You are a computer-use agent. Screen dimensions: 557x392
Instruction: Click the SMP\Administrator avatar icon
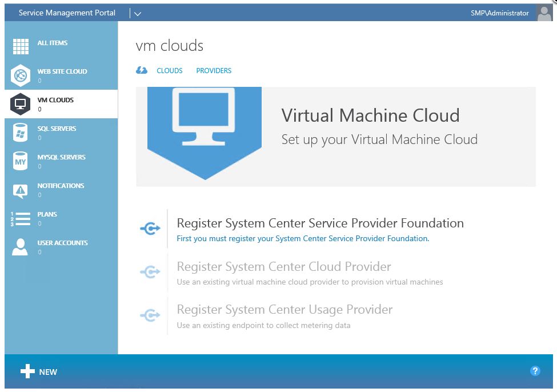tap(544, 13)
